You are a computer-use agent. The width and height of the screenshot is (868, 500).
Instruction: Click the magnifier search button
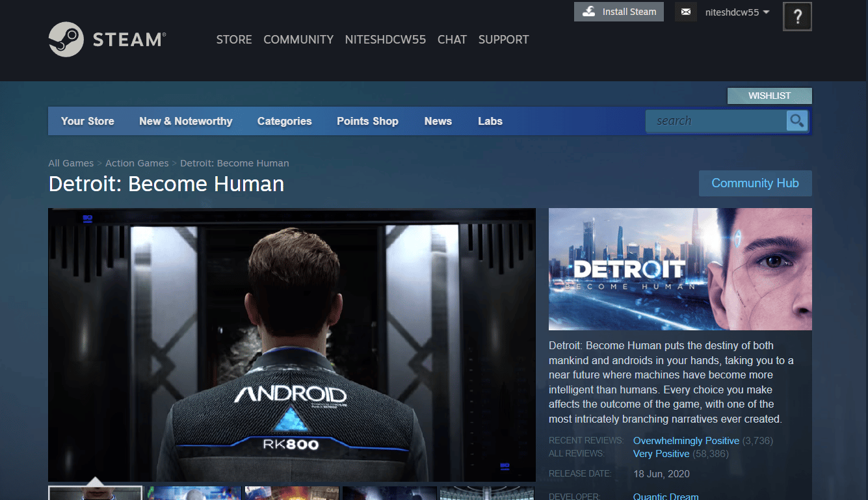tap(796, 120)
